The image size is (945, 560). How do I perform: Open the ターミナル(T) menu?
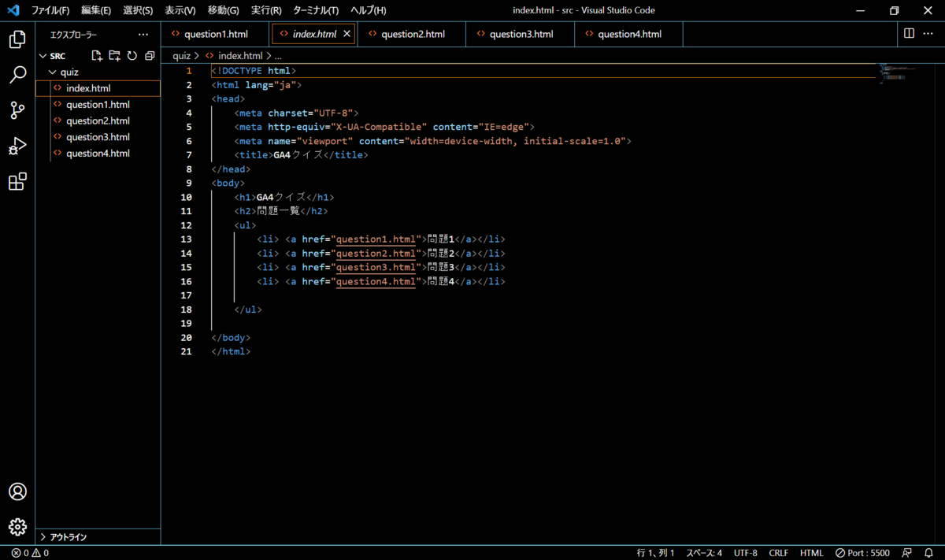coord(316,10)
